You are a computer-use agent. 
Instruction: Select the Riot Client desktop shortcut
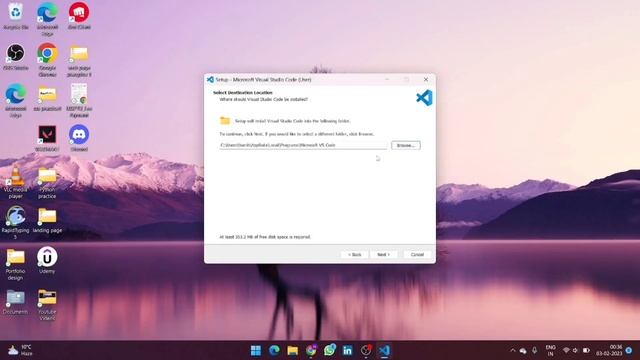tap(79, 16)
